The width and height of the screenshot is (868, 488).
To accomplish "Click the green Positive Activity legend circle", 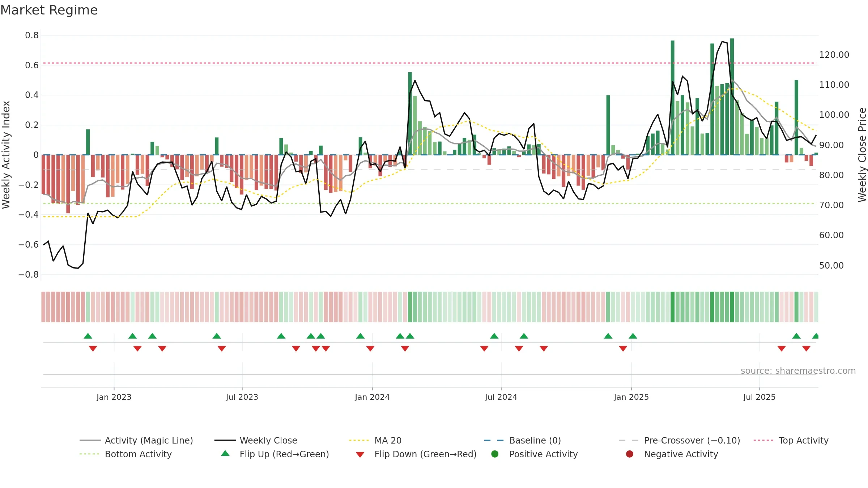I will point(495,454).
